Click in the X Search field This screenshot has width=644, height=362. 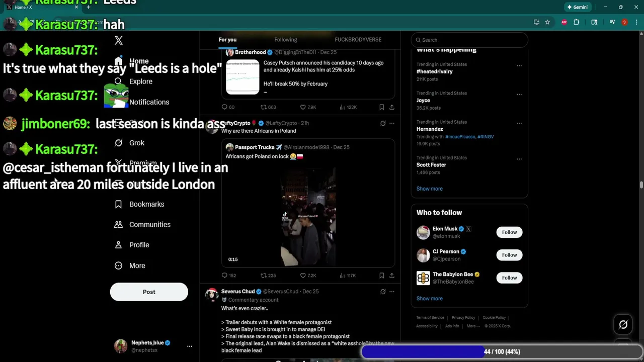coord(469,40)
